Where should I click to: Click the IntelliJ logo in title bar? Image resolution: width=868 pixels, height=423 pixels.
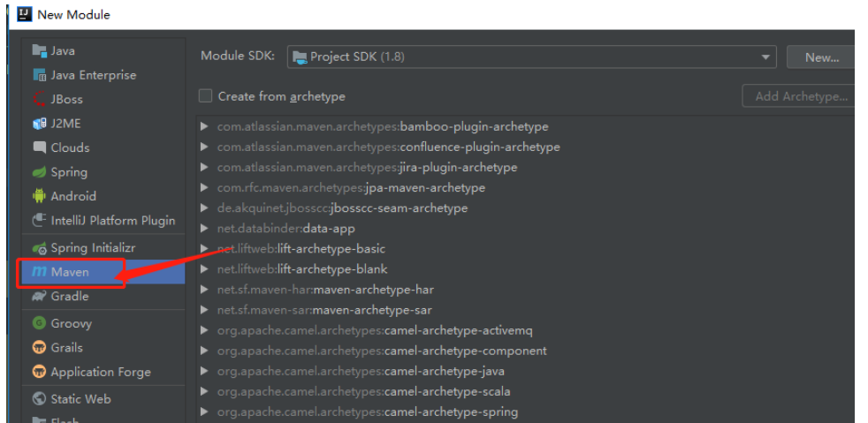(x=25, y=14)
